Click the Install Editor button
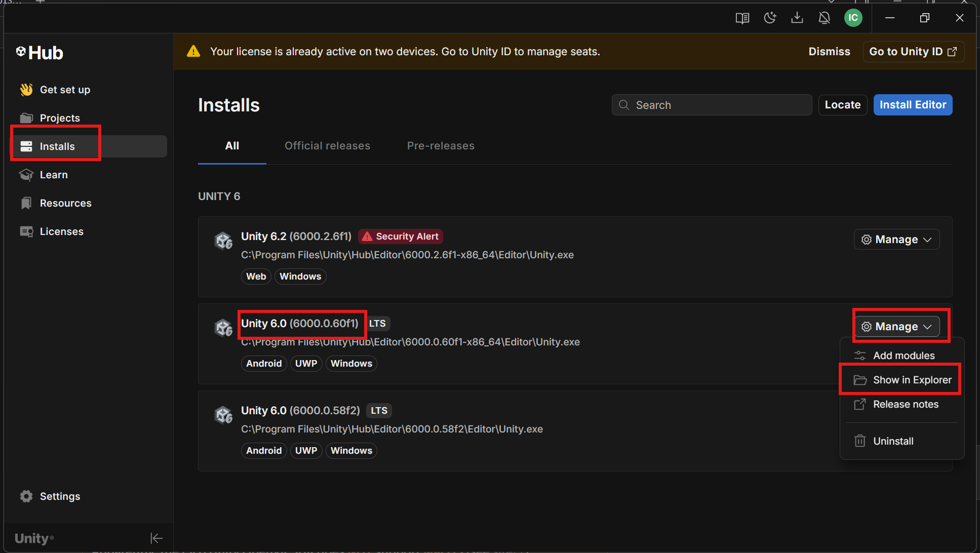 coord(913,105)
